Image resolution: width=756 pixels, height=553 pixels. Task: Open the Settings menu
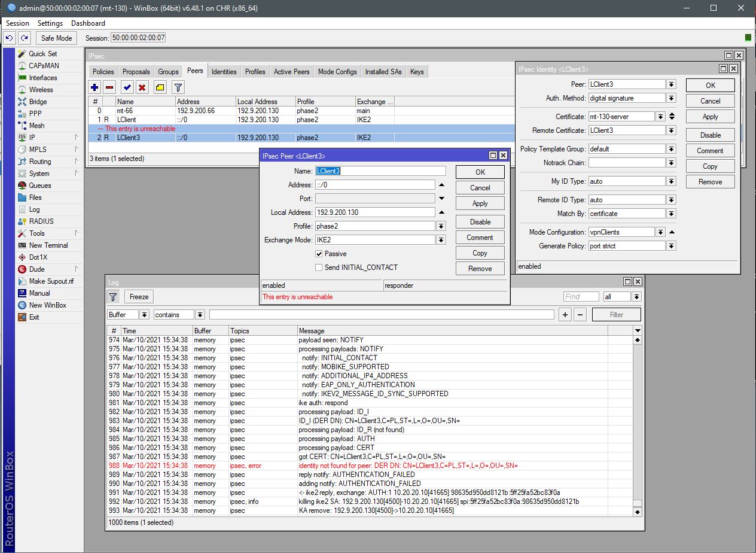tap(50, 23)
